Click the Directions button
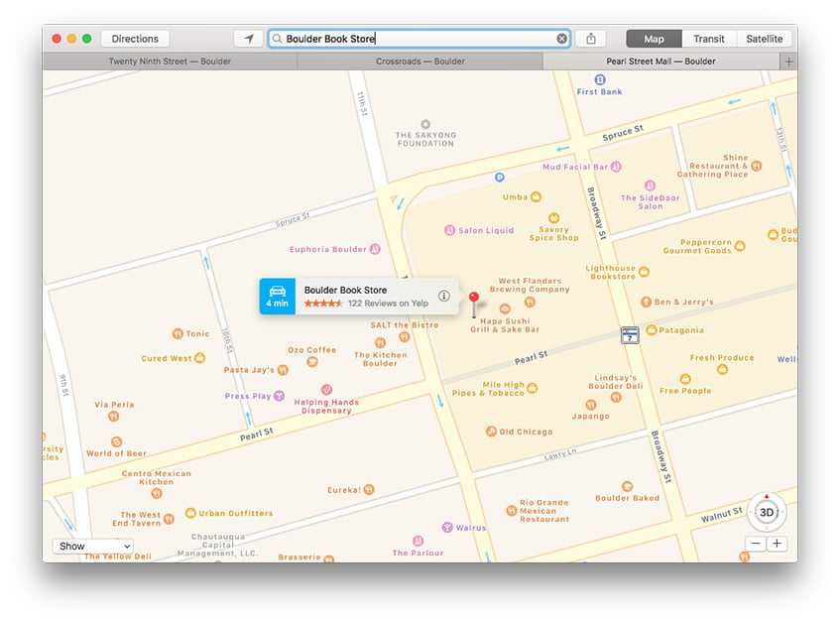 135,39
